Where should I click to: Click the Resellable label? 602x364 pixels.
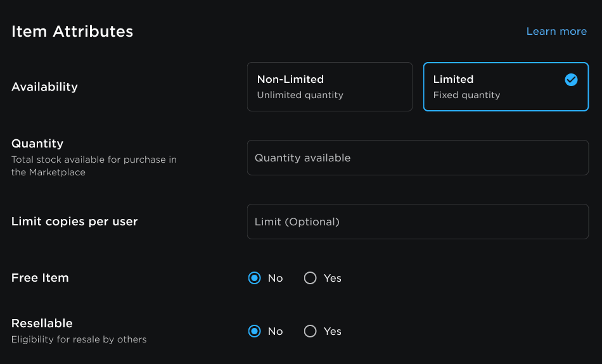[42, 323]
